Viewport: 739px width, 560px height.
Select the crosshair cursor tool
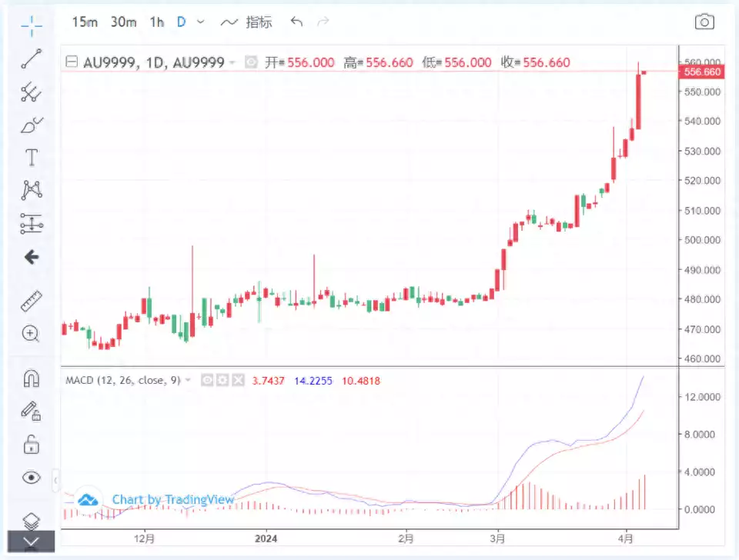(32, 25)
